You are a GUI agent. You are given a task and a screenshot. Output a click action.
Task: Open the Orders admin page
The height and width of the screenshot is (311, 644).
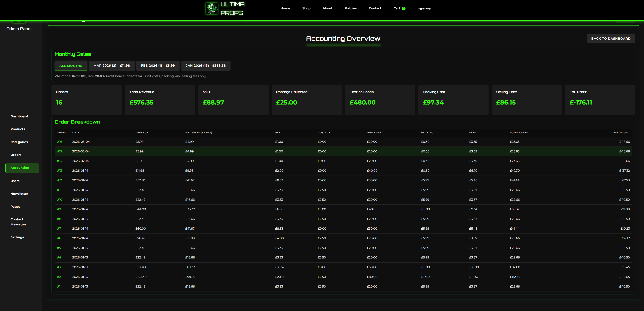point(16,155)
